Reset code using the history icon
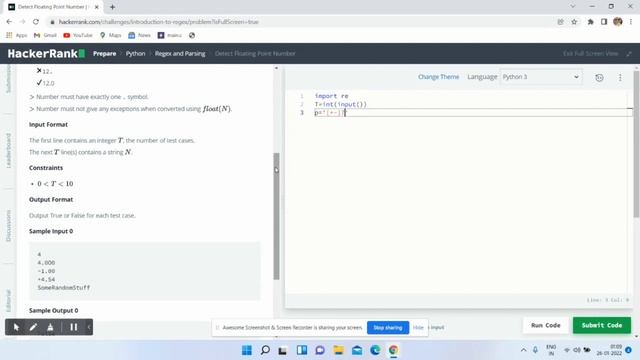This screenshot has height=360, width=640. coord(599,78)
